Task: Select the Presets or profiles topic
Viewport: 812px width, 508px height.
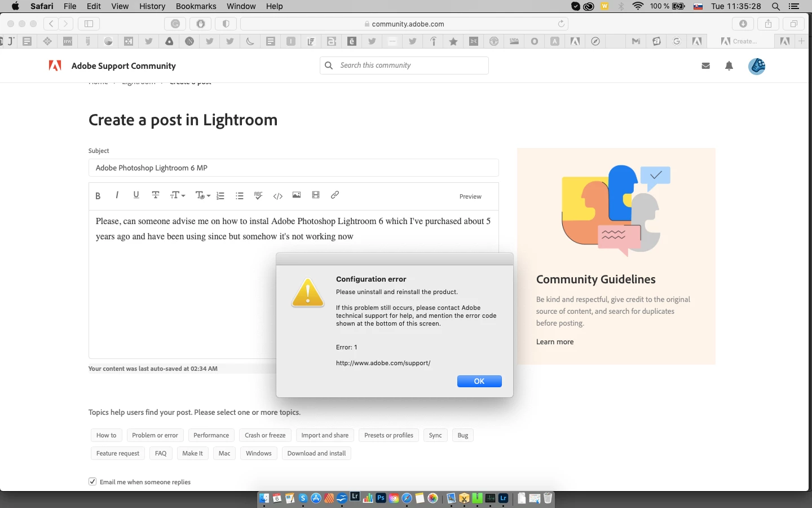Action: coord(389,435)
